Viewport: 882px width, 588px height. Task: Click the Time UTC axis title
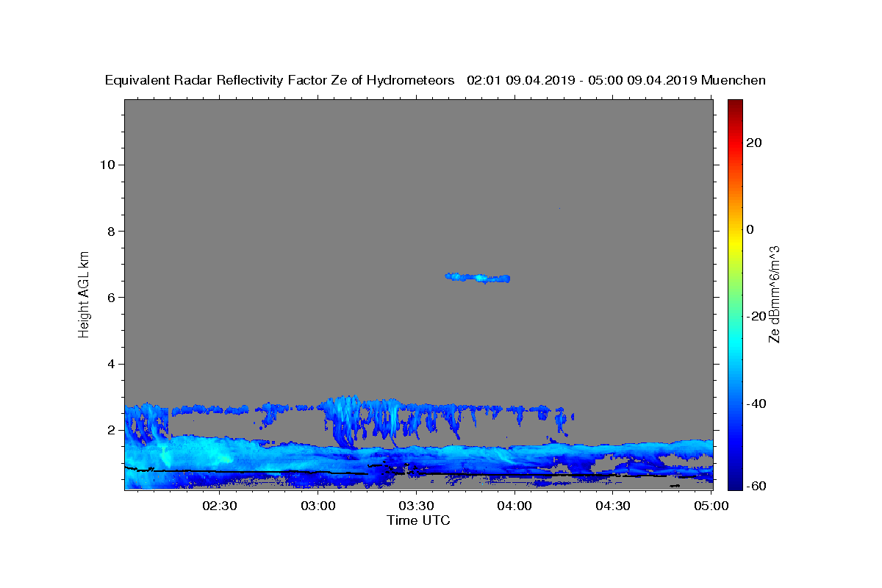(x=418, y=520)
